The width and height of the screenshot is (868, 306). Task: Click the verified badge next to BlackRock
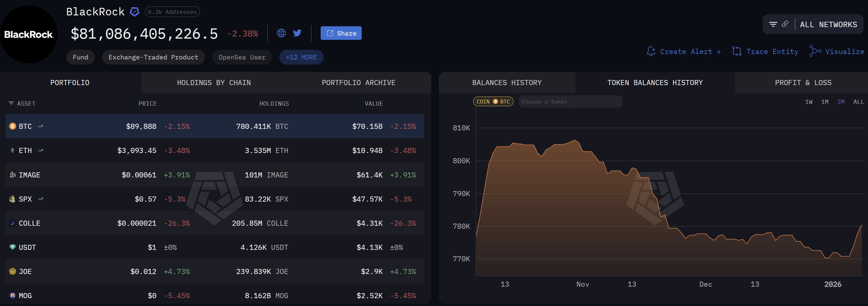(x=134, y=11)
